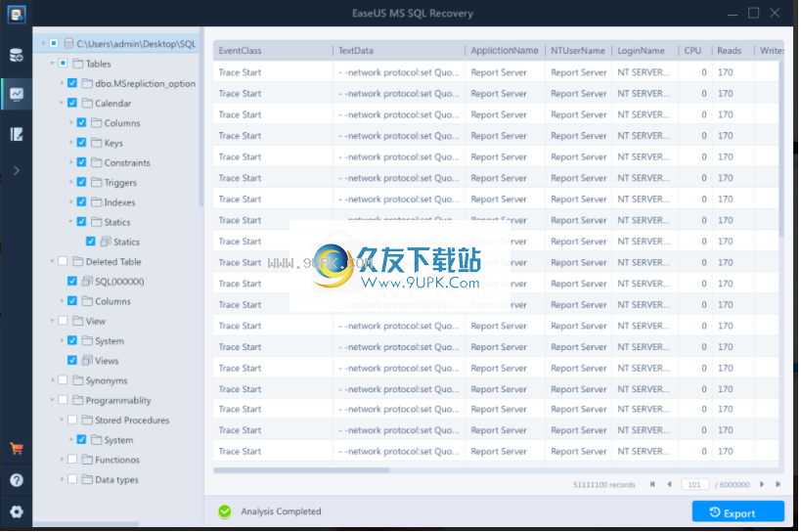This screenshot has height=532, width=801.
Task: Toggle the Indexes checkbox
Action: [x=81, y=202]
